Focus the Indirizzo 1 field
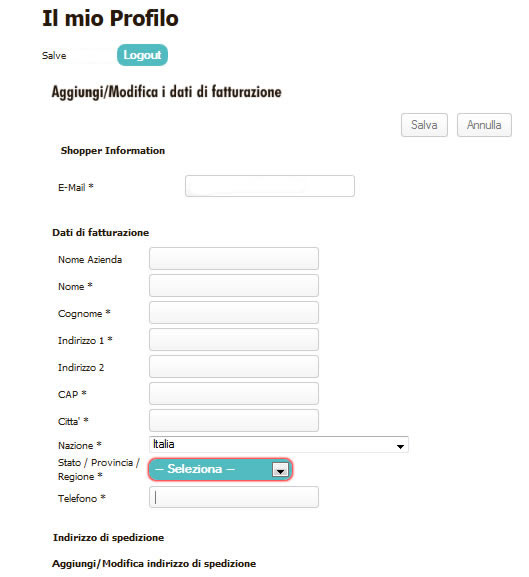529x577 pixels. (234, 340)
